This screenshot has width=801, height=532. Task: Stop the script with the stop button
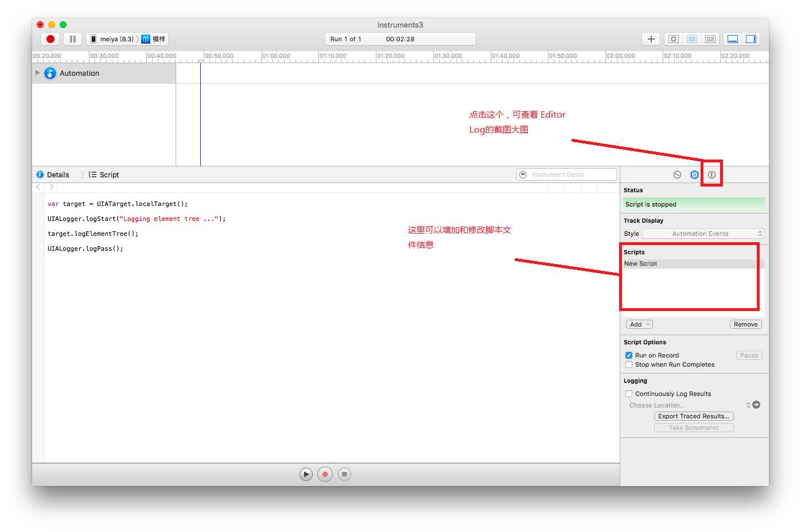click(x=344, y=474)
